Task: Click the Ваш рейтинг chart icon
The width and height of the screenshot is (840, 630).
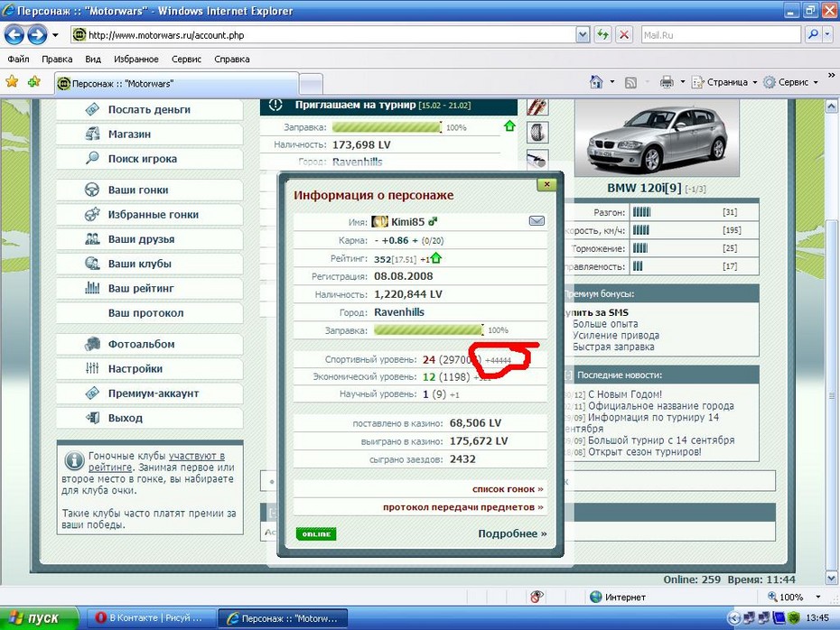Action: point(92,288)
